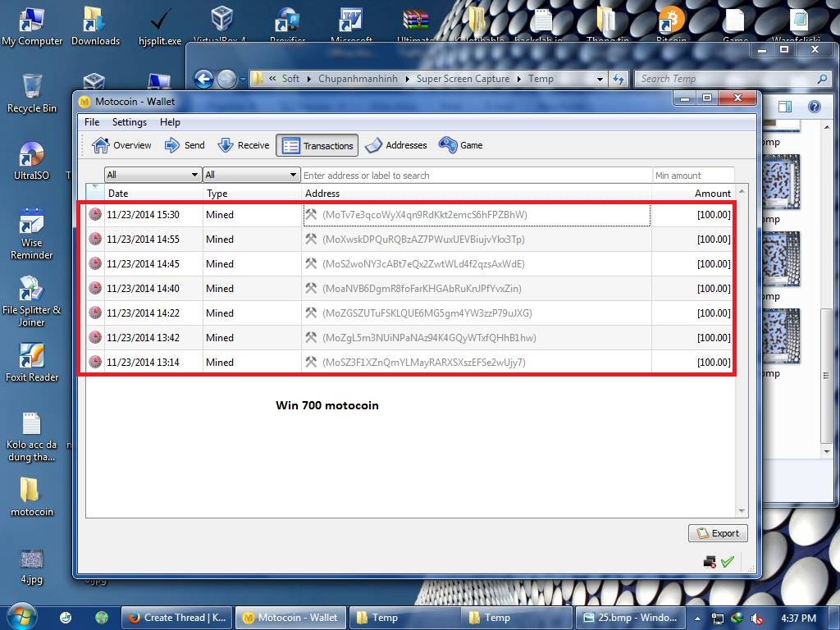Open Explorer address bar history dropdown
This screenshot has height=630, width=840.
pyautogui.click(x=600, y=79)
